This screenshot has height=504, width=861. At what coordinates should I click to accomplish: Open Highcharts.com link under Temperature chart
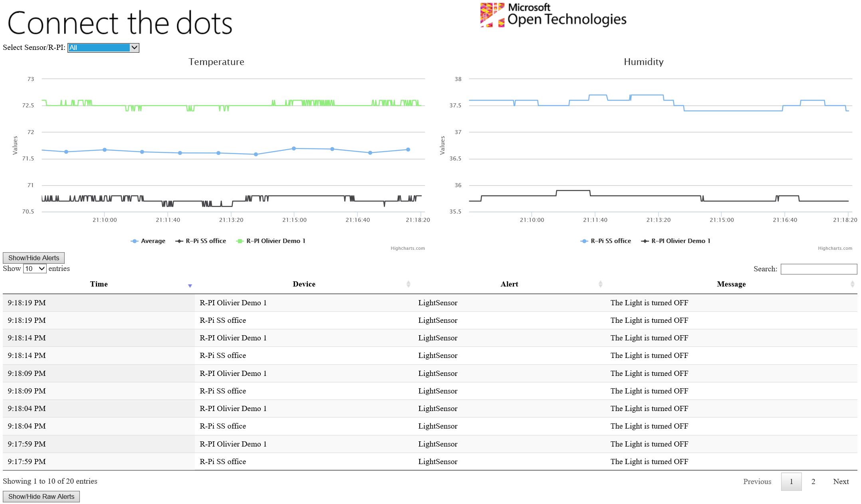[x=408, y=248]
